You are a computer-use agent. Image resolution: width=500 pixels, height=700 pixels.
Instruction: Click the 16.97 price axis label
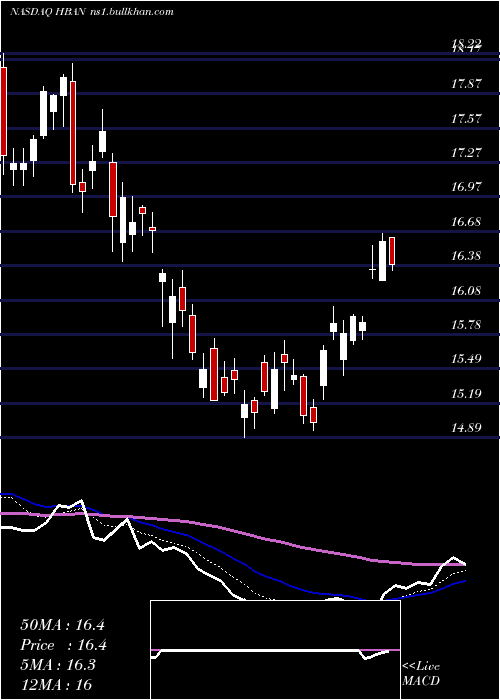pyautogui.click(x=466, y=187)
